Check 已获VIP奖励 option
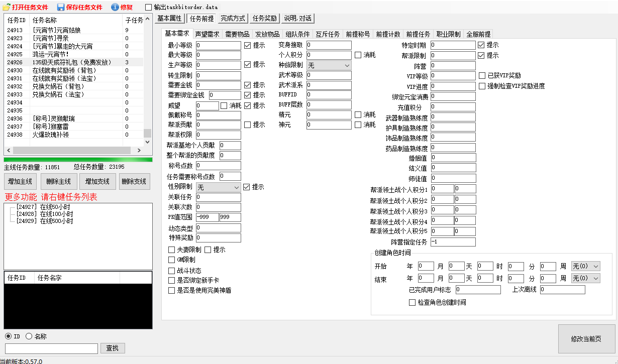The width and height of the screenshot is (618, 364). [x=482, y=76]
